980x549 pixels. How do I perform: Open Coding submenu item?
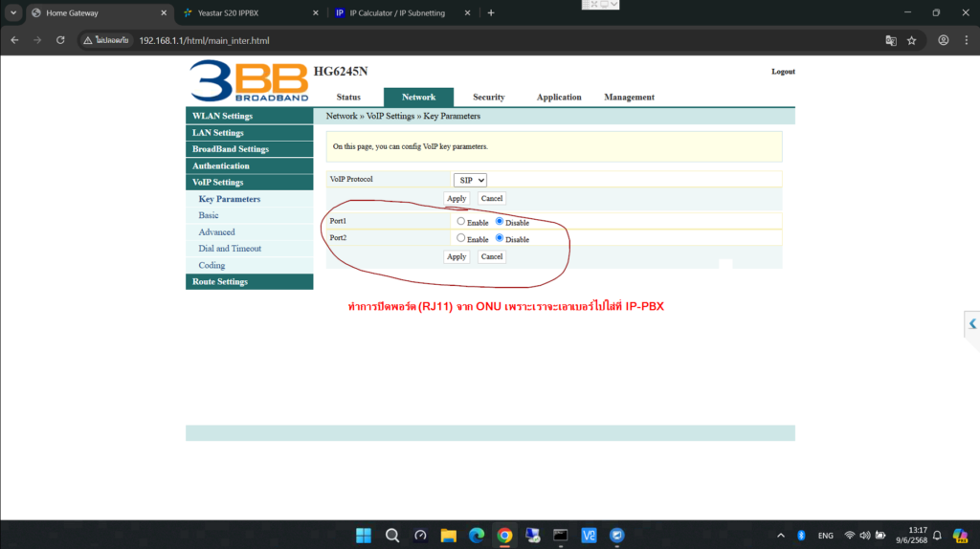212,266
